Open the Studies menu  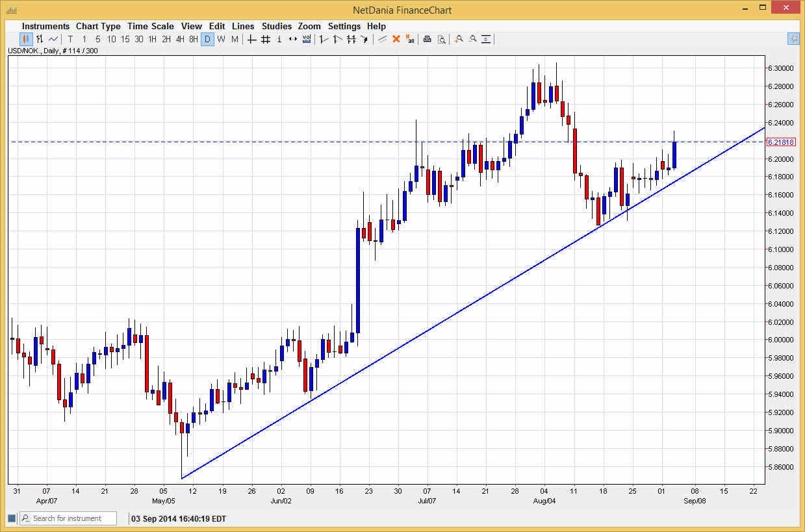277,26
